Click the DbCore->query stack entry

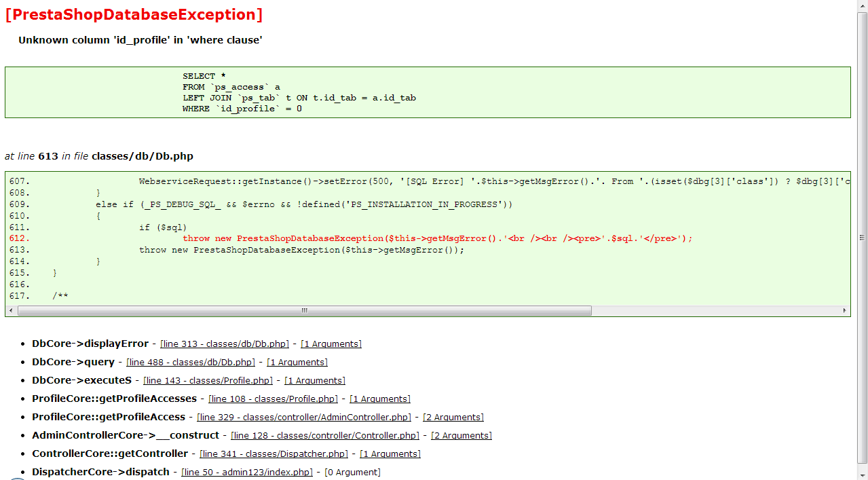[x=73, y=362]
